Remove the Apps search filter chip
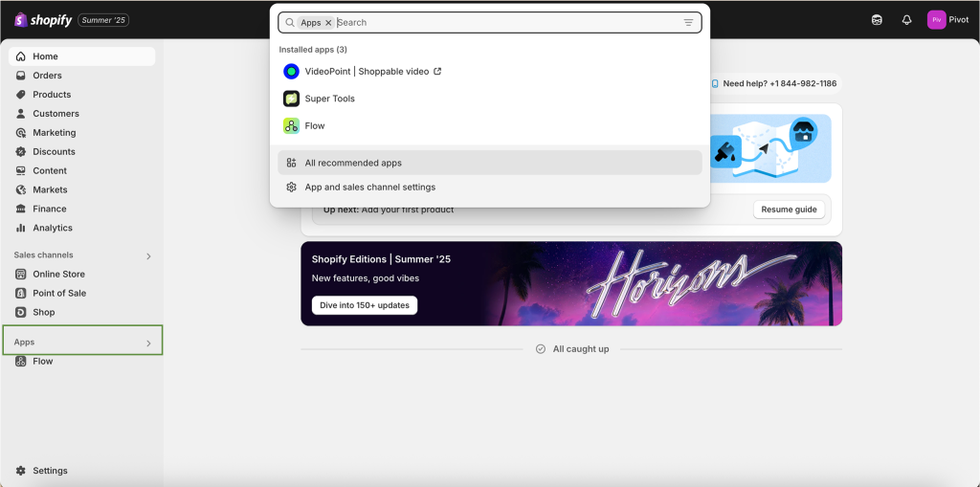This screenshot has width=980, height=487. [328, 23]
